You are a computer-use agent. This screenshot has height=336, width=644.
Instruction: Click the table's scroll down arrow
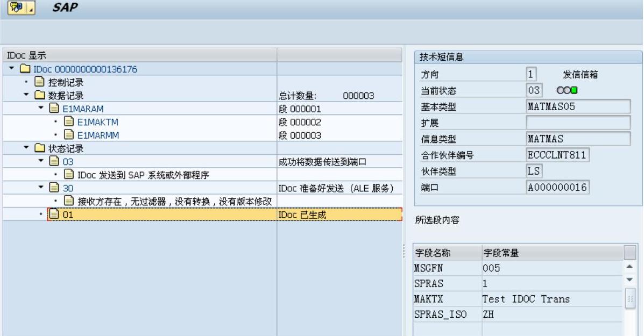point(629,280)
